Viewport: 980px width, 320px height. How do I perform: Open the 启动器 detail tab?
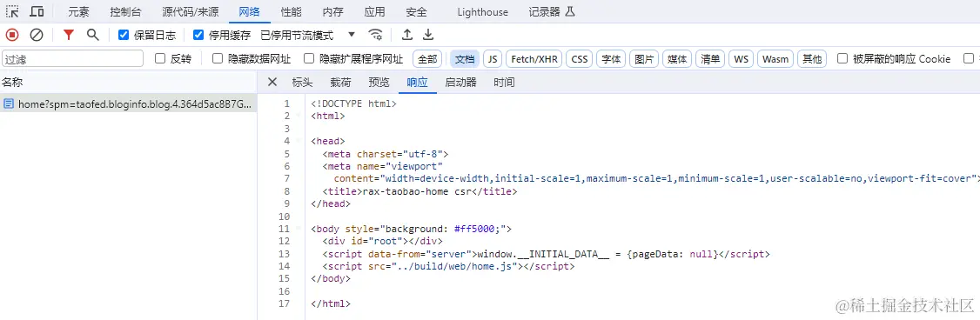click(x=460, y=82)
